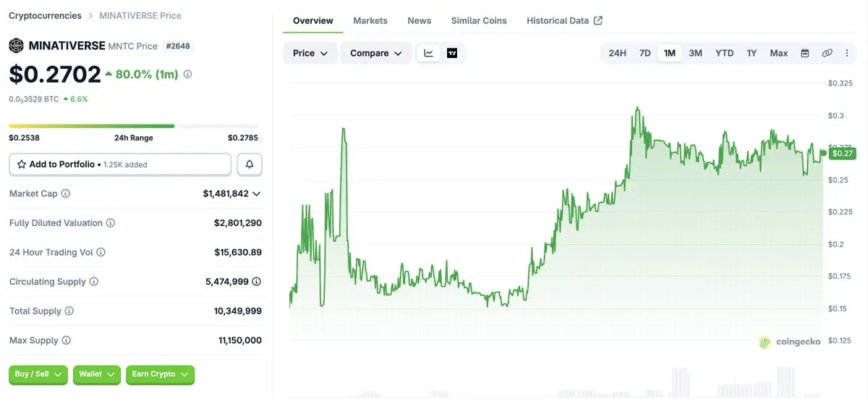This screenshot has height=399, width=868.
Task: Click info icon next to Circulating Supply label
Action: tap(94, 282)
